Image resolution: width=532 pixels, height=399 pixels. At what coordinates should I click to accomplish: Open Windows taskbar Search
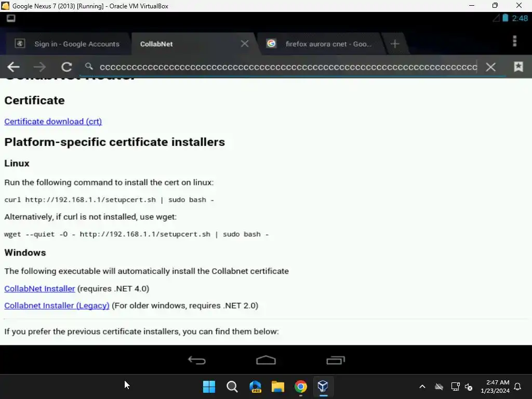[232, 387]
